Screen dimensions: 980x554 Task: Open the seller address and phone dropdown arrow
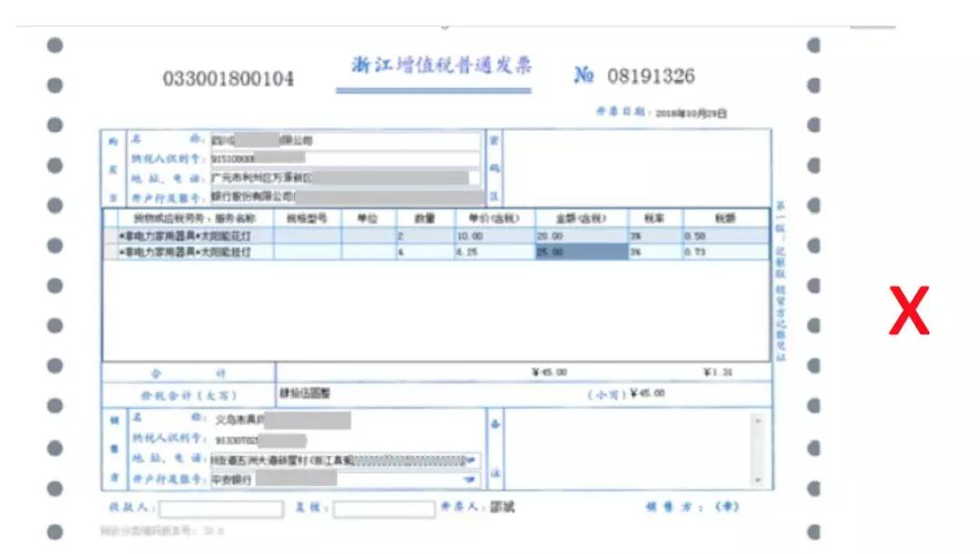click(x=471, y=460)
